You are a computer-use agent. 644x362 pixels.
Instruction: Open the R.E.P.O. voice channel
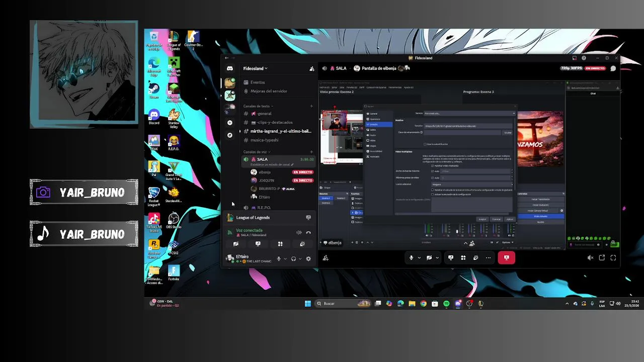tap(278, 207)
